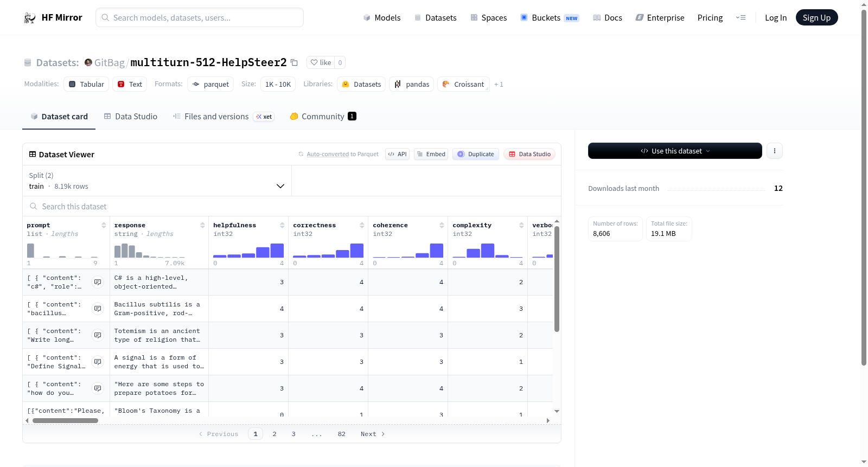Switch to the Dataset card tab
This screenshot has height=467, width=868.
(x=59, y=117)
